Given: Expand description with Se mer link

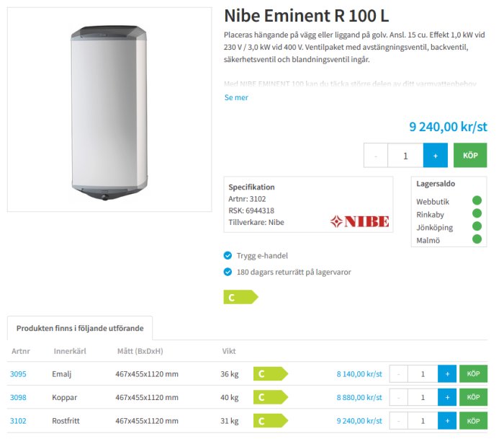Looking at the screenshot, I should pyautogui.click(x=236, y=97).
